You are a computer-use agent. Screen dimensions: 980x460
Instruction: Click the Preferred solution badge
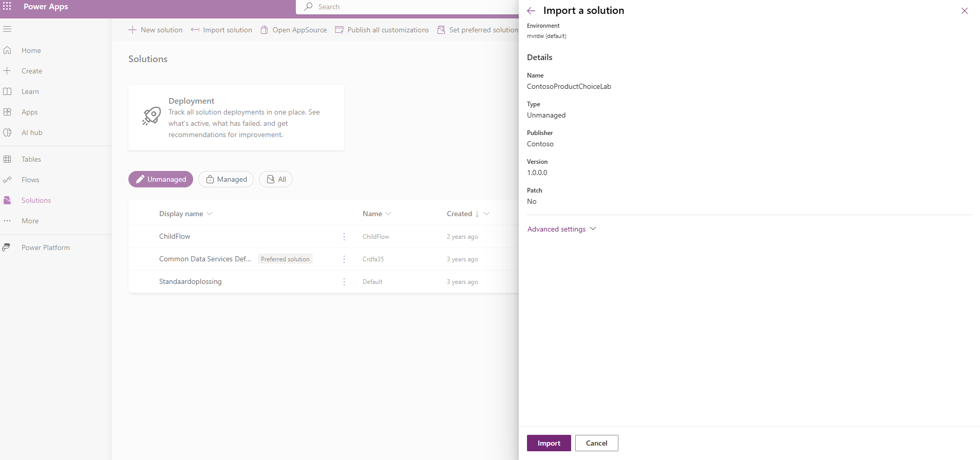[x=285, y=259]
